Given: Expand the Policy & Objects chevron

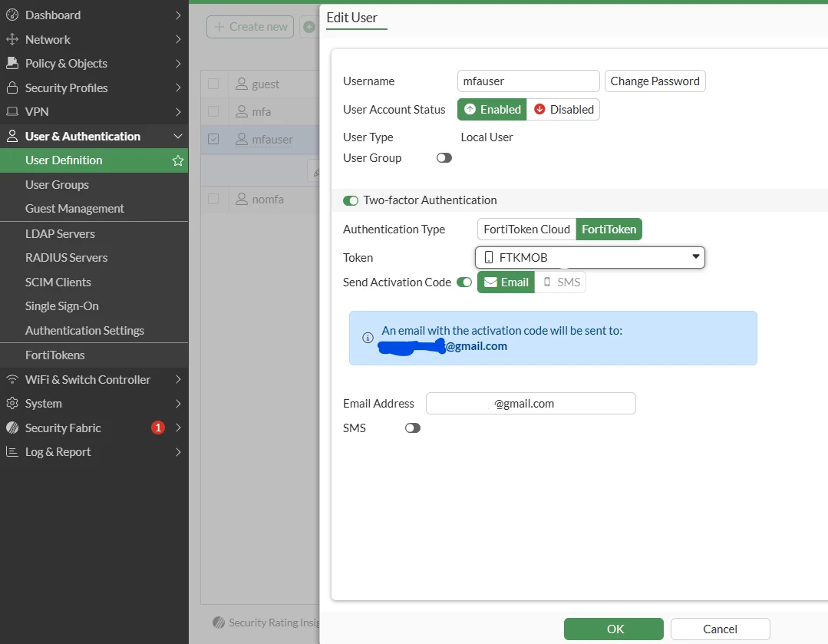Looking at the screenshot, I should pos(178,64).
